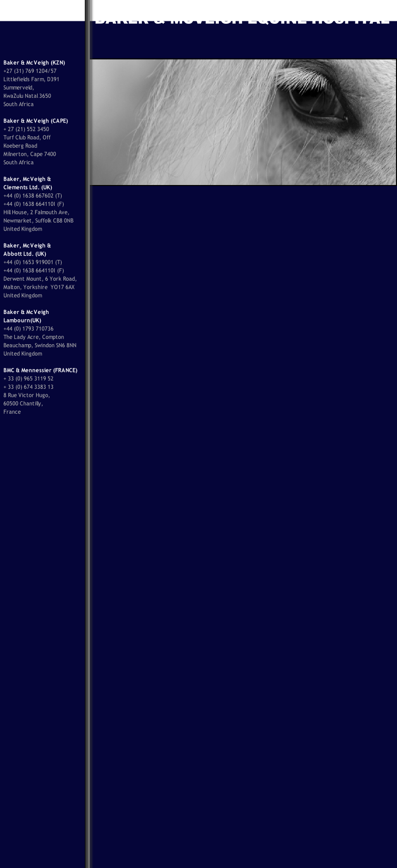Select the Turf Club Road address line
Screen dimensions: 397x868
pyautogui.click(x=27, y=137)
